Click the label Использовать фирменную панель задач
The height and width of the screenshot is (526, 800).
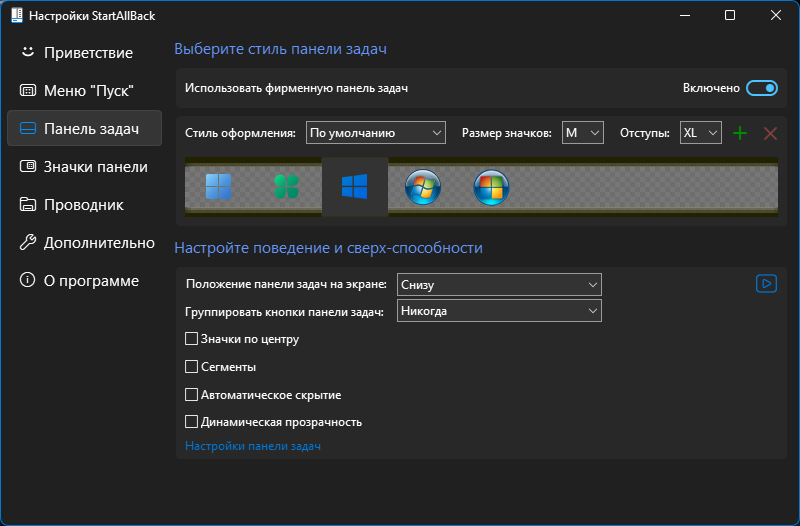pos(296,88)
